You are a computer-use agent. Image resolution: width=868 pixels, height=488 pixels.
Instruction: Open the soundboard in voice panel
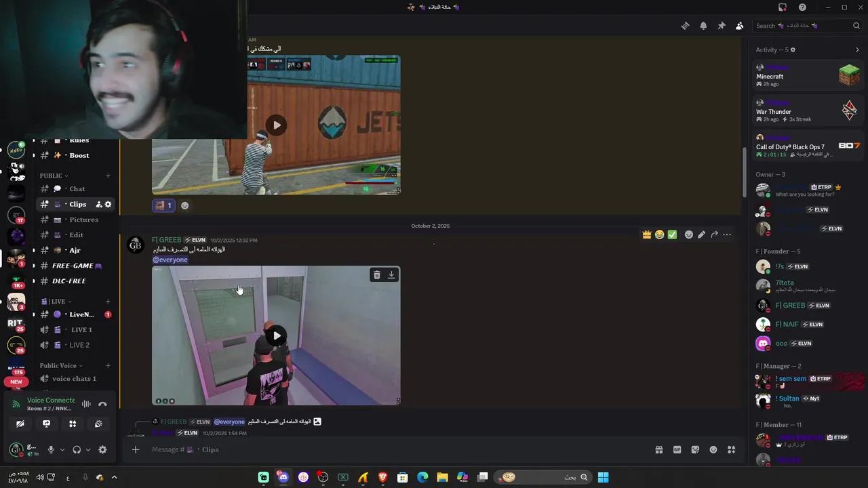(98, 424)
